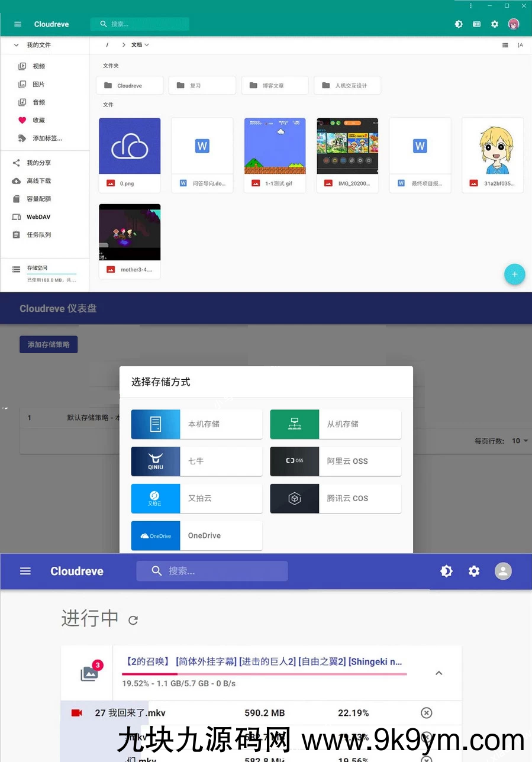The width and height of the screenshot is (532, 762).
Task: Click the blue add-file floating plus button
Action: [x=514, y=274]
